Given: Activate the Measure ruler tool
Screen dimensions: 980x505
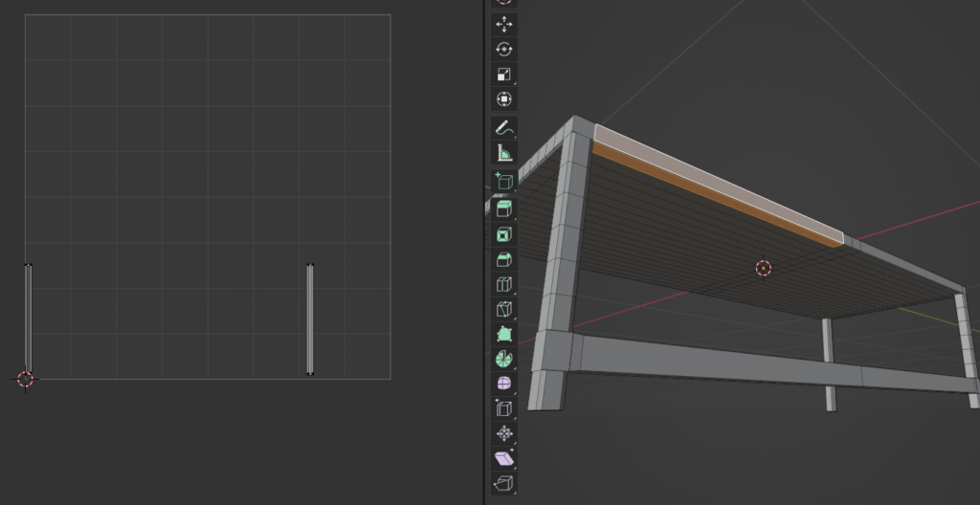Looking at the screenshot, I should pos(503,153).
